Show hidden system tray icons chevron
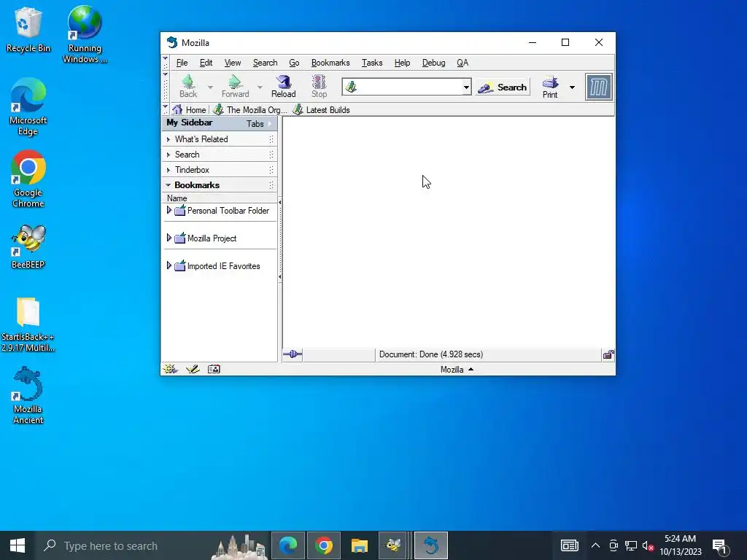The width and height of the screenshot is (747, 560). tap(595, 545)
